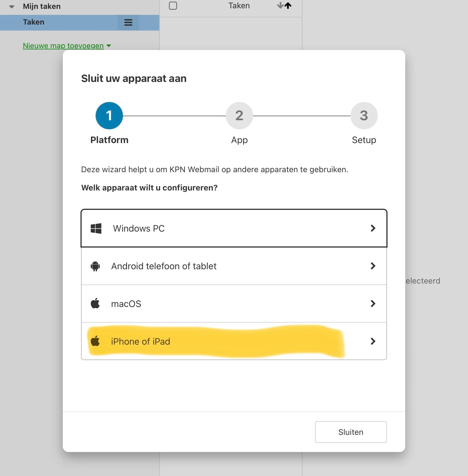Click step 3 Setup circle

click(364, 116)
